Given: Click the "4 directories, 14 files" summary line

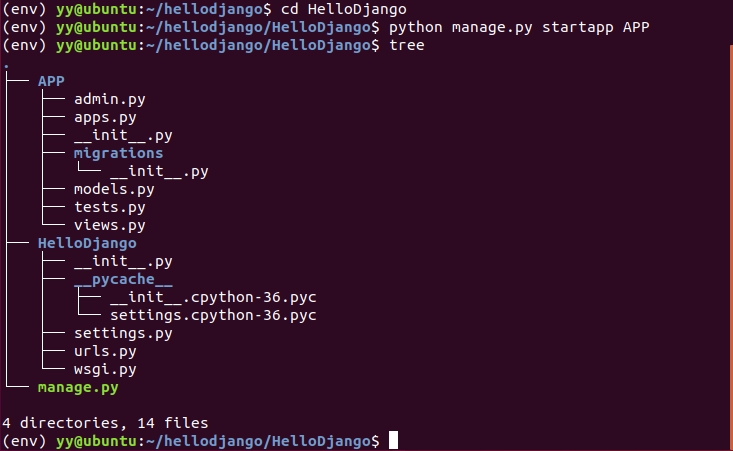Looking at the screenshot, I should tap(105, 423).
